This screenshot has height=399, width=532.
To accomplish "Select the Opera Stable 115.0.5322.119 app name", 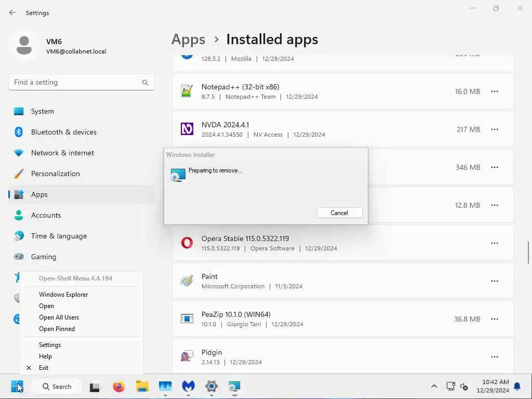I will pyautogui.click(x=245, y=238).
